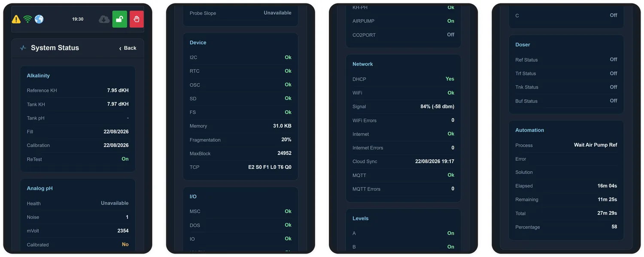Image resolution: width=644 pixels, height=257 pixels.
Task: Click the MaxBlock value 24952
Action: tap(284, 154)
